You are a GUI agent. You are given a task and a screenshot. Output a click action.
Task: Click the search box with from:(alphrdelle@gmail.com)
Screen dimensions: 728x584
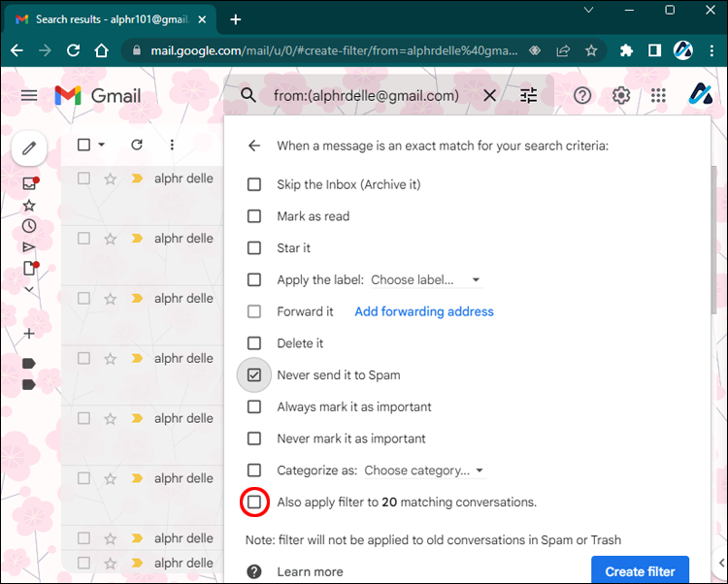366,96
